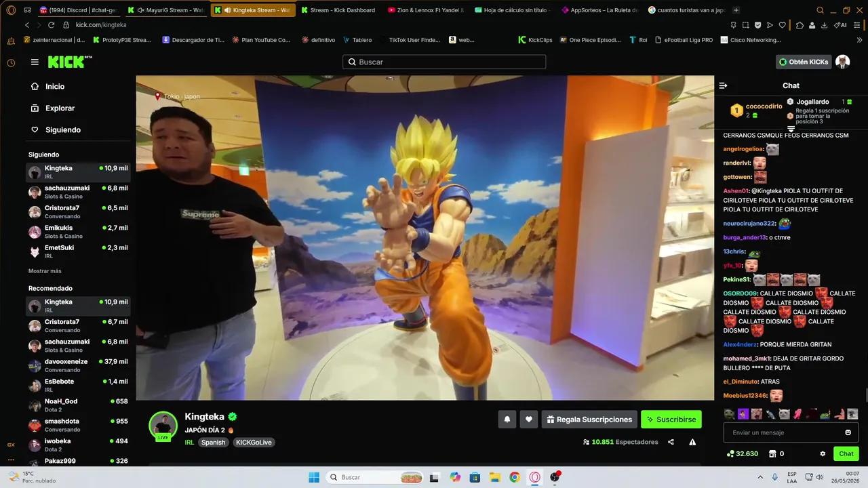The height and width of the screenshot is (488, 868).
Task: Send the white cat quick emote
Action: 784,413
